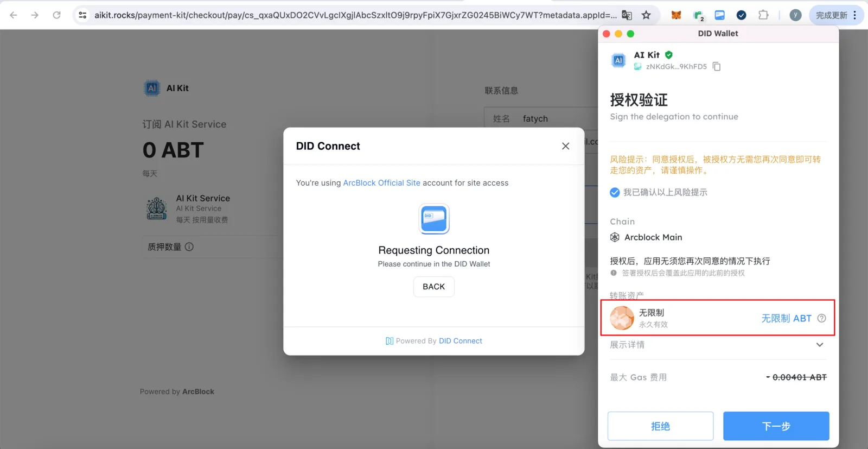Click 拒绝 to reject the authorization

pos(660,426)
